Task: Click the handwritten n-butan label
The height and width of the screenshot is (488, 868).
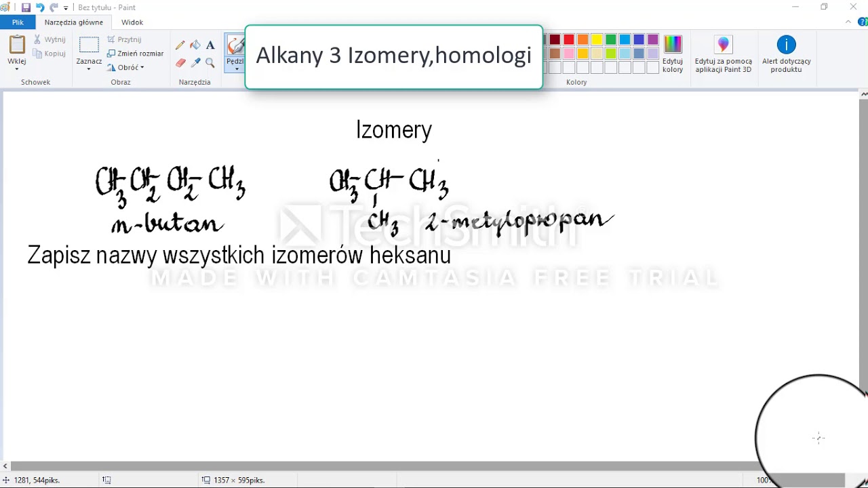Action: tap(167, 224)
